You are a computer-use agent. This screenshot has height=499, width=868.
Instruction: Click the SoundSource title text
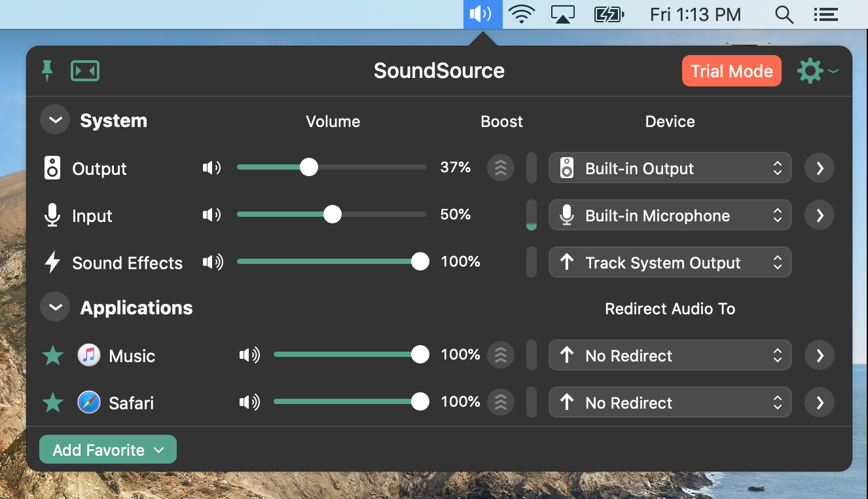[x=439, y=71]
